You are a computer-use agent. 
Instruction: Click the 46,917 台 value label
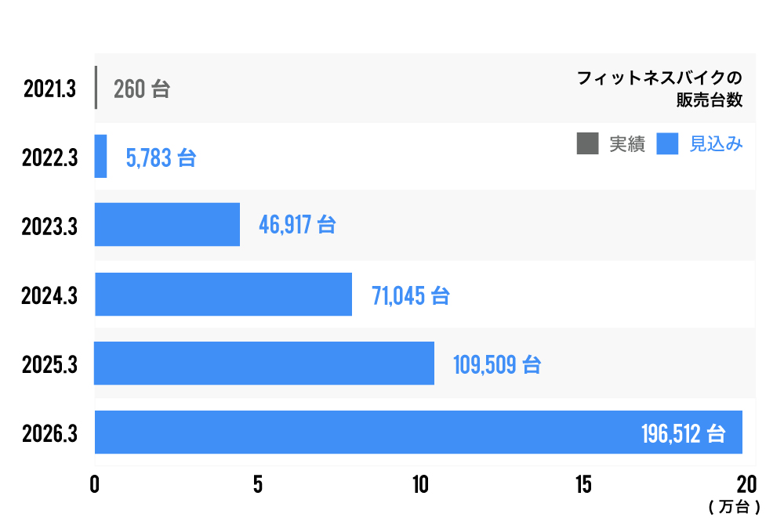pos(297,226)
